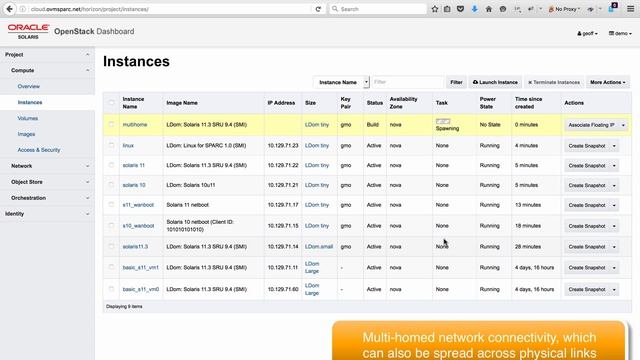Click the 10.129.71.23 IP address cell

(x=283, y=146)
